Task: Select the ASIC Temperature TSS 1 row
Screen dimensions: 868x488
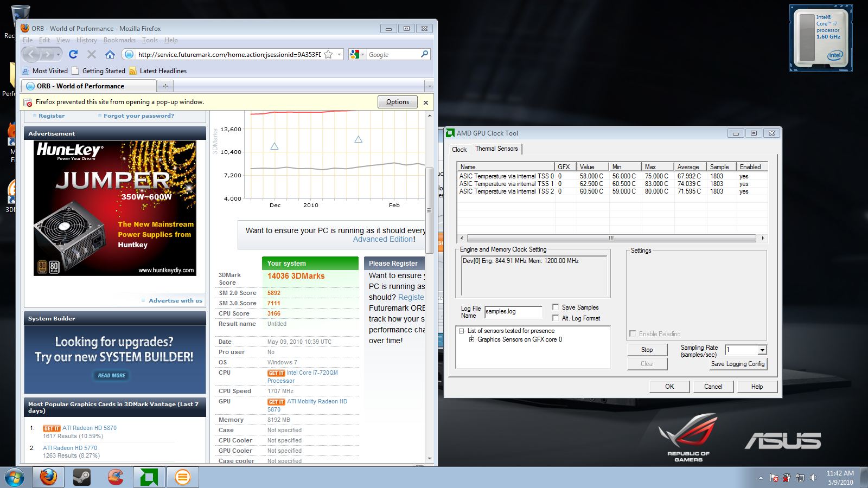Action: [612, 184]
